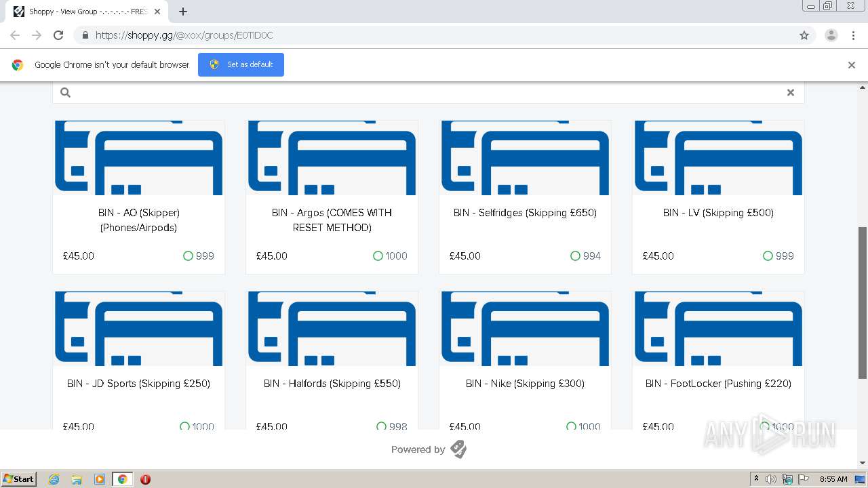
Task: Click the red stop-sign taskbar icon
Action: tap(145, 479)
